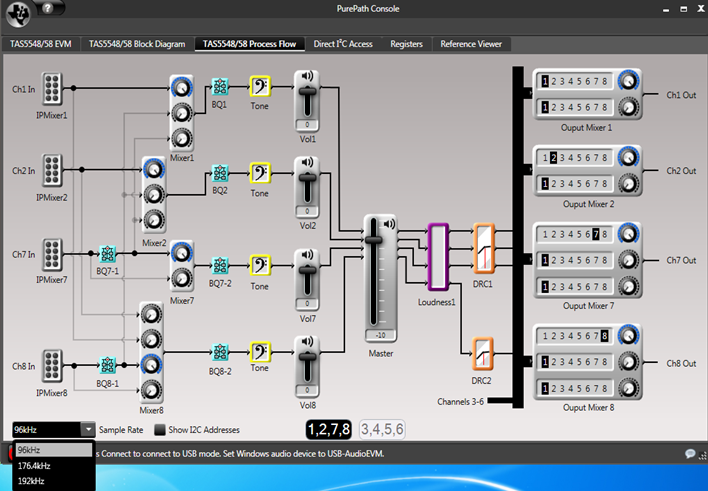Click the bottom gain knob of Output Mixer 7

(628, 286)
